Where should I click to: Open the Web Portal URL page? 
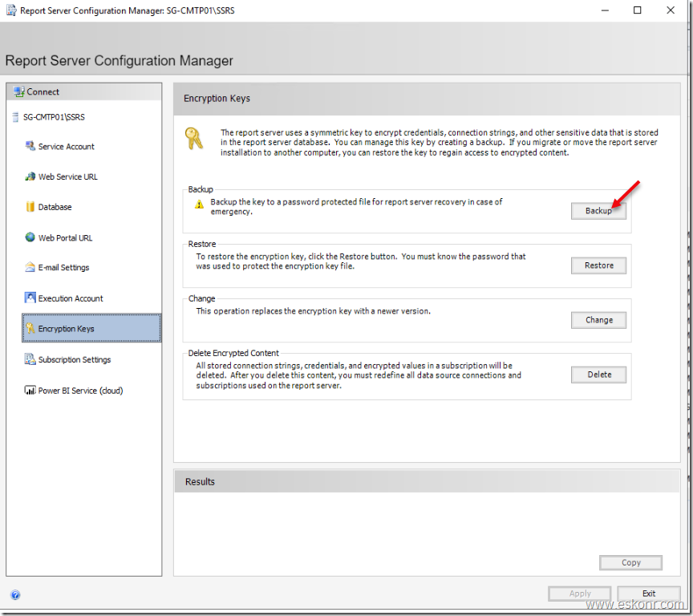tap(65, 237)
